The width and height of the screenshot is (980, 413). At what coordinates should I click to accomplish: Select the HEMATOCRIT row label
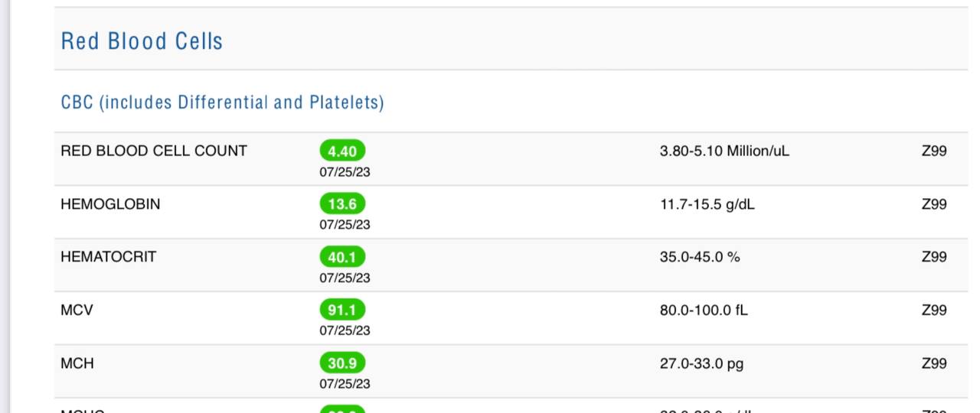[108, 257]
